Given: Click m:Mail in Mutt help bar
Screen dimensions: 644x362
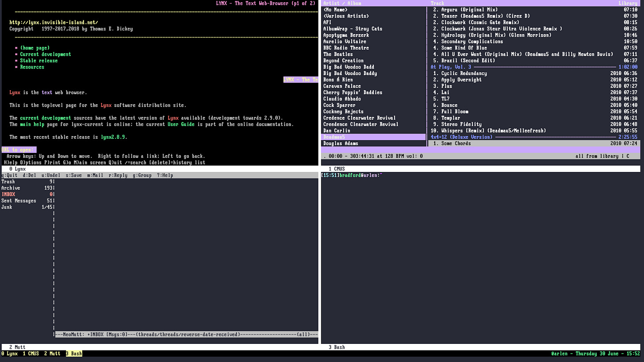Looking at the screenshot, I should [95, 175].
